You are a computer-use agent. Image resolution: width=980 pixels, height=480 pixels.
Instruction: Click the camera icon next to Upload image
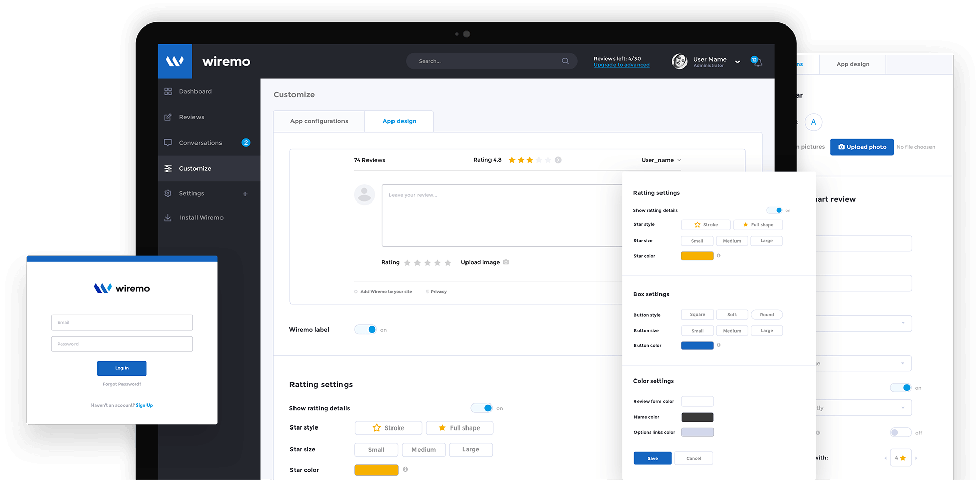click(506, 262)
